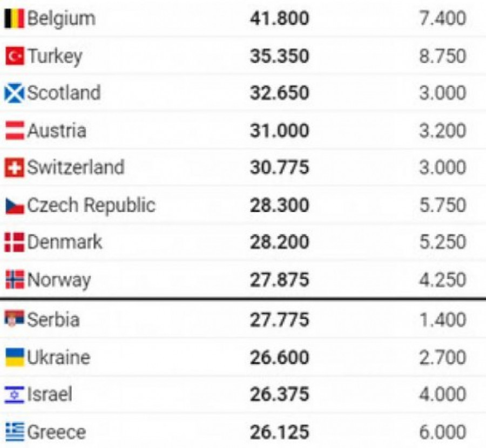
Task: Click the Israel flag icon
Action: click(15, 395)
